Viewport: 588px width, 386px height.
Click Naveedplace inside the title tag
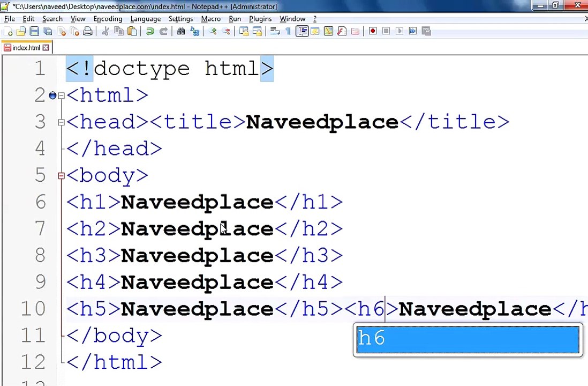[322, 122]
